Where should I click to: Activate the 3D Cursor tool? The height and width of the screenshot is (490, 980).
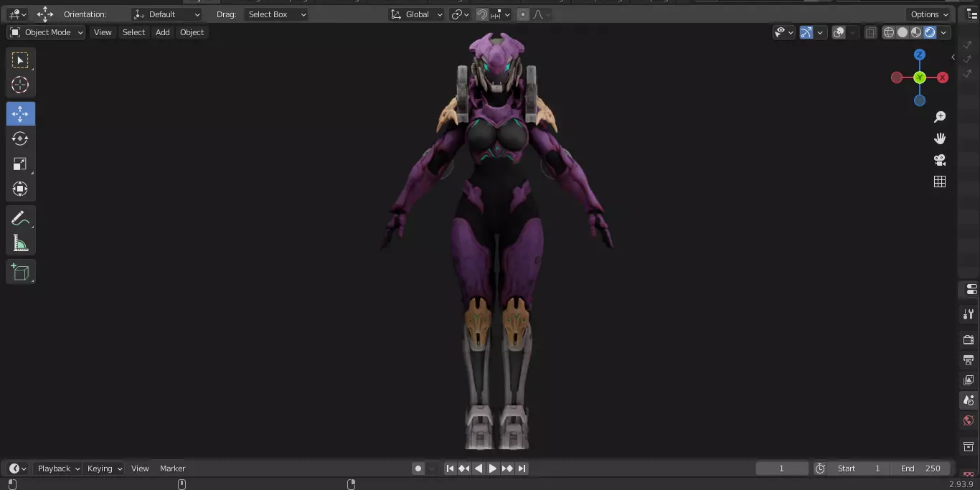pyautogui.click(x=20, y=85)
